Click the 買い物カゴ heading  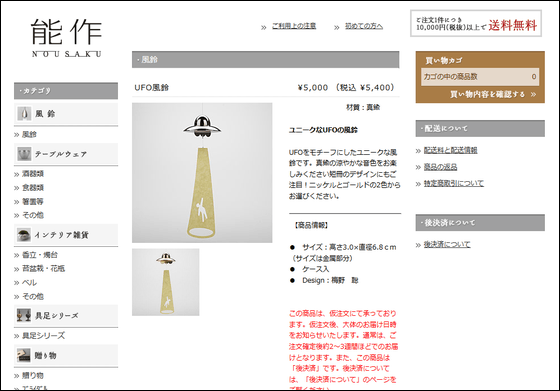click(444, 61)
